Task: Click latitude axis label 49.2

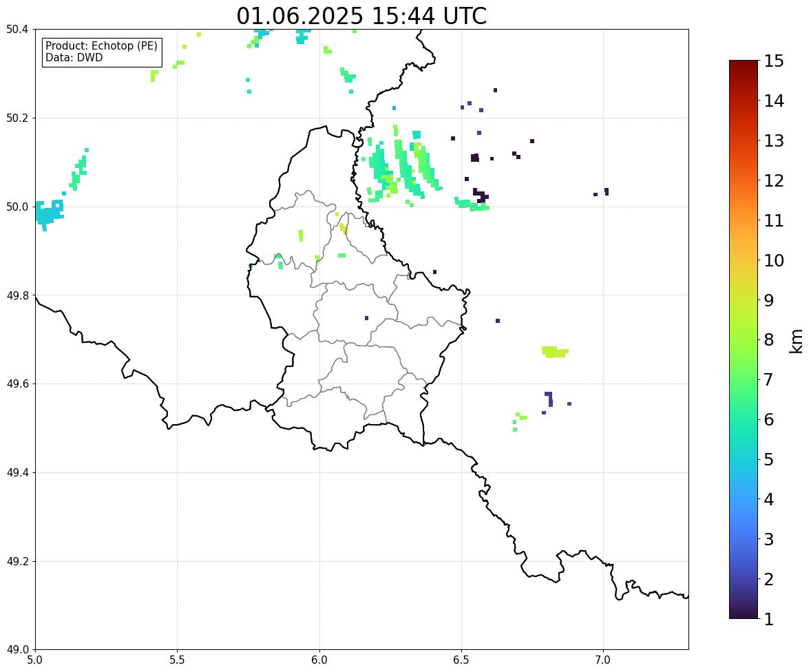Action: point(17,561)
